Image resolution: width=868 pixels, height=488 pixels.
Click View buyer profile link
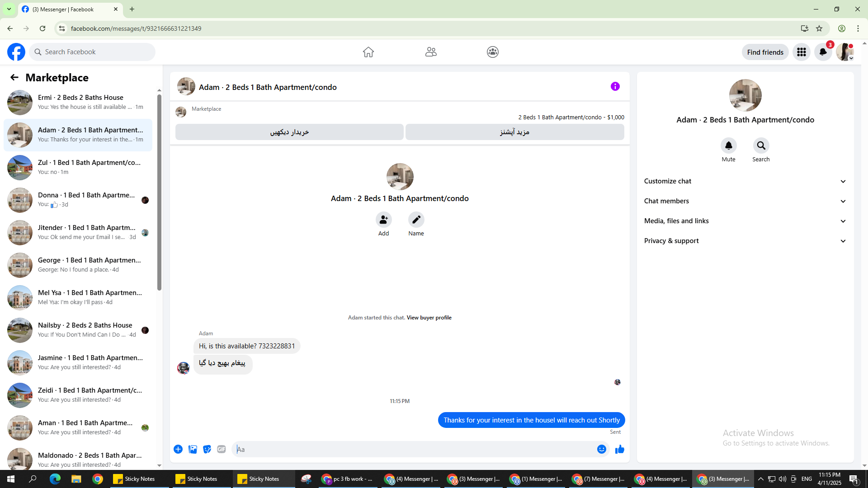[429, 318]
